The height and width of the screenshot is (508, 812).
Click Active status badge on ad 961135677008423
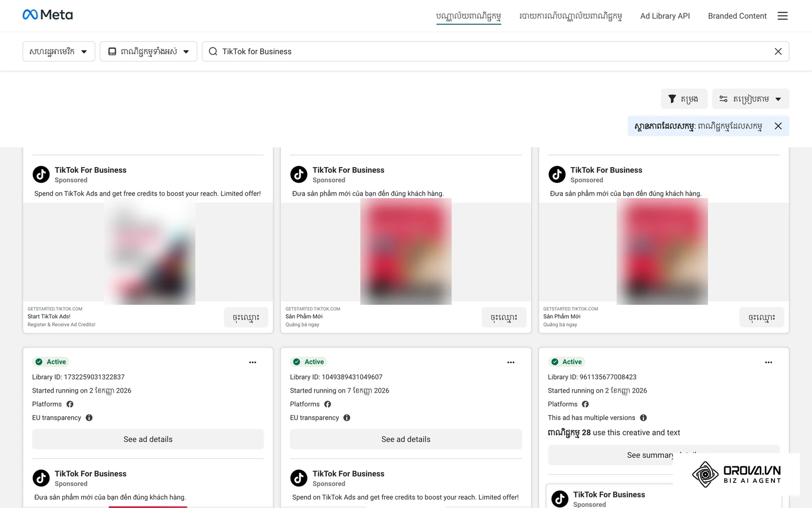click(566, 362)
